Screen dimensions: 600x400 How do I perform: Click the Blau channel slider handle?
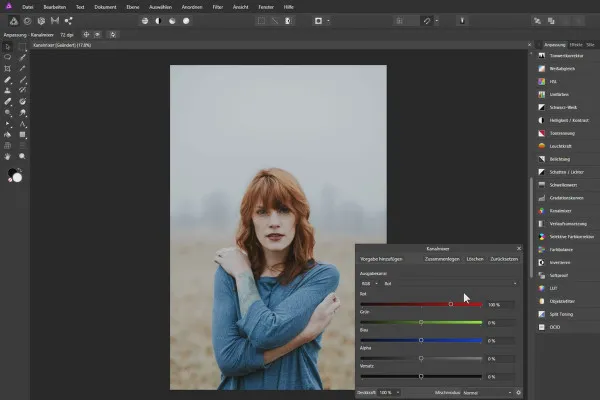(x=421, y=340)
